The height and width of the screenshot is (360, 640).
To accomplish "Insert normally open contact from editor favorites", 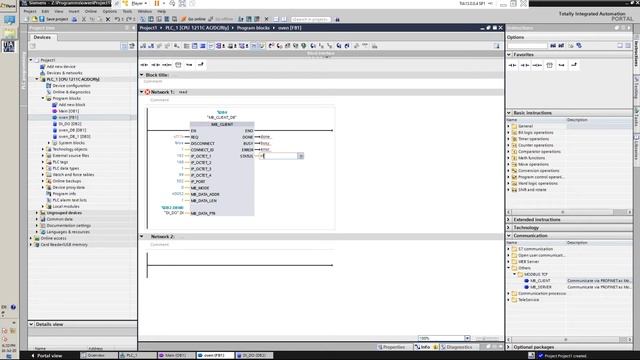I will tap(144, 64).
